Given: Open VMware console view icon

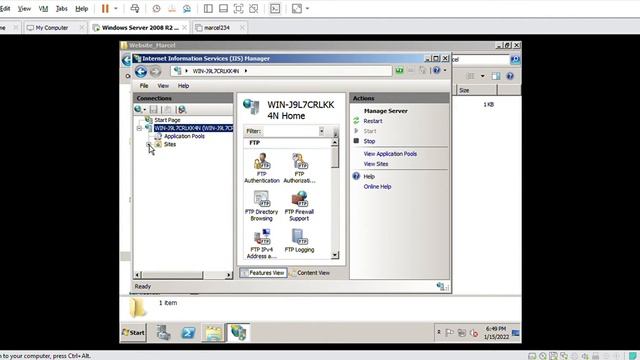Looking at the screenshot, I should 275,8.
